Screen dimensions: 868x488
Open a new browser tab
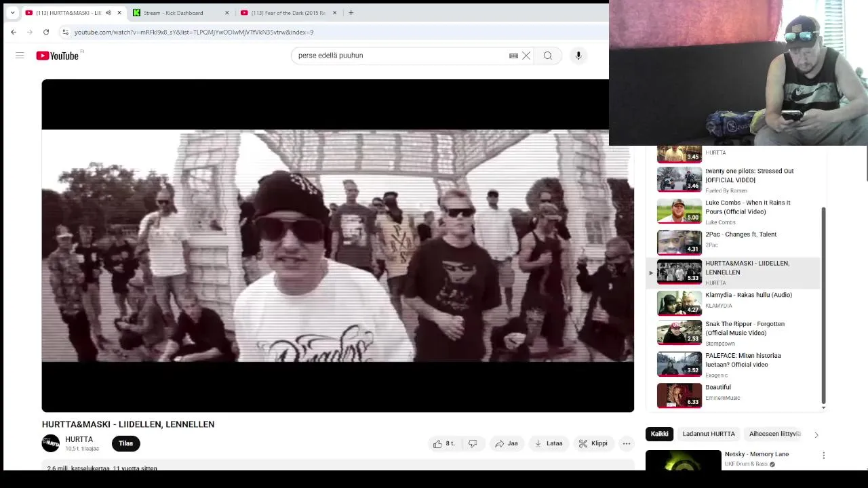click(351, 13)
